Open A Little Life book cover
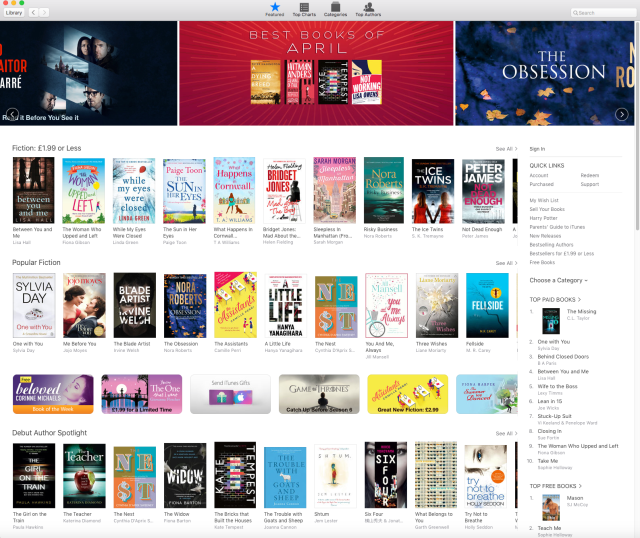Viewport: 640px width, 538px height. coord(286,306)
